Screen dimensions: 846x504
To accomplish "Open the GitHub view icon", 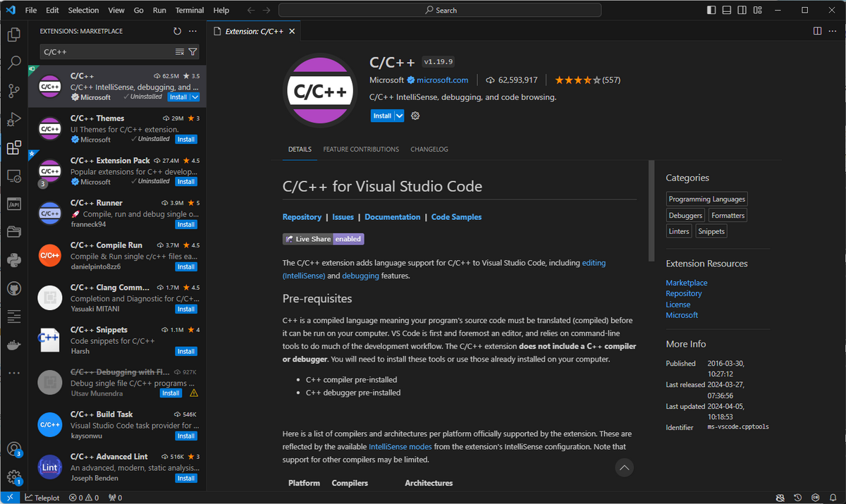I will (14, 288).
